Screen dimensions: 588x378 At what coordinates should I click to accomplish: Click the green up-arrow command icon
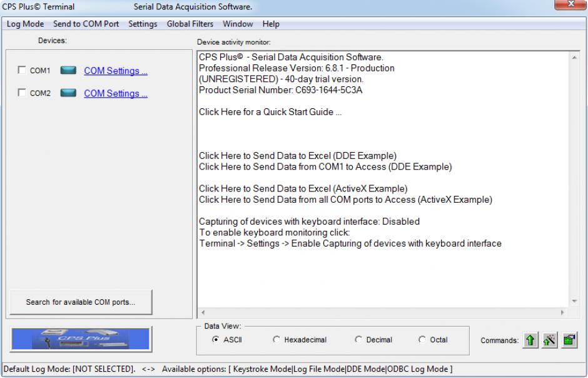coord(530,340)
